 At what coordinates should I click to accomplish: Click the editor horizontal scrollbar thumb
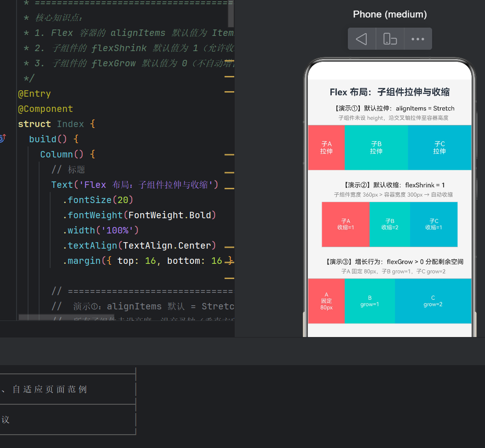click(x=66, y=317)
